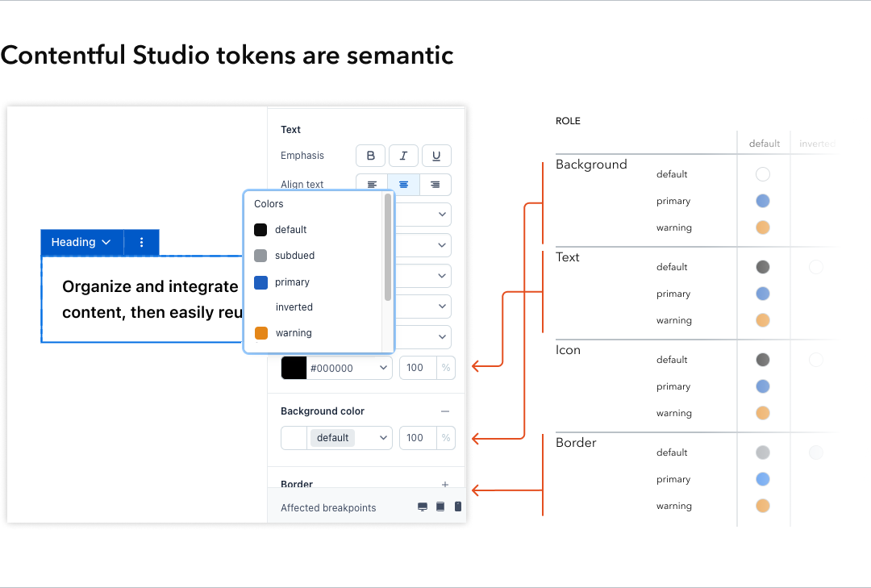The width and height of the screenshot is (871, 588).
Task: Open the Heading options kebab menu
Action: (x=141, y=242)
